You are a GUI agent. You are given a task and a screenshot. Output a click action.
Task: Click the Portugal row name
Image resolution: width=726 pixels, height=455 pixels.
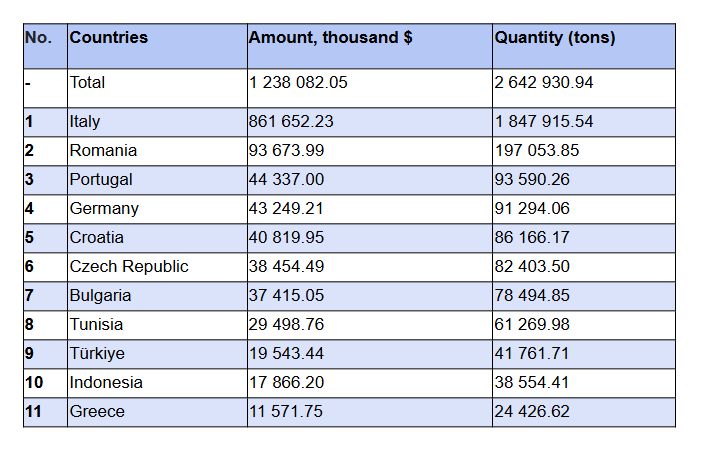click(101, 180)
